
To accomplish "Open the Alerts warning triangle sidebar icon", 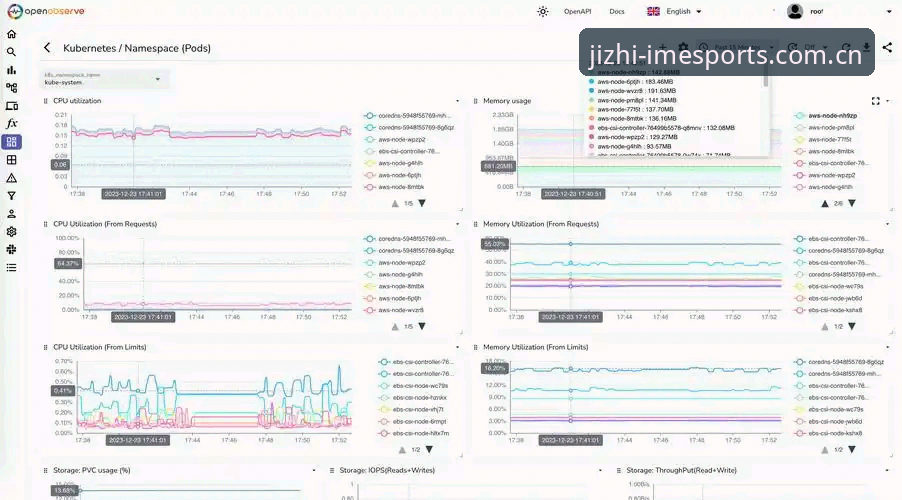I will [x=12, y=178].
